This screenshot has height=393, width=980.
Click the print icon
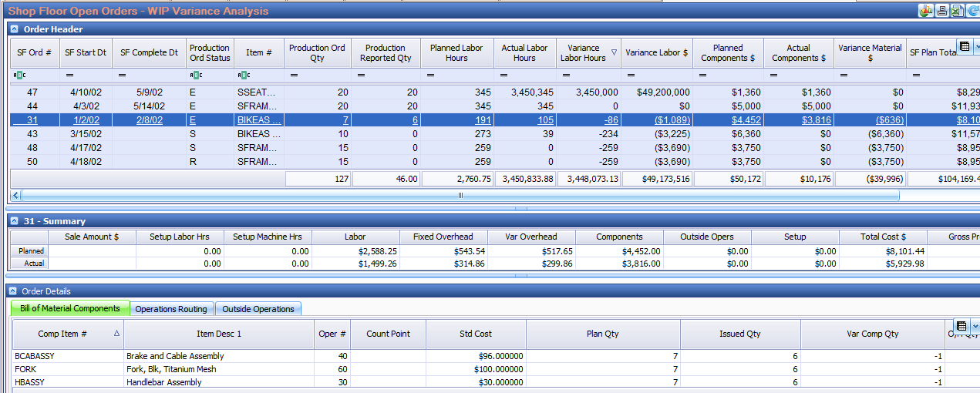[x=941, y=11]
